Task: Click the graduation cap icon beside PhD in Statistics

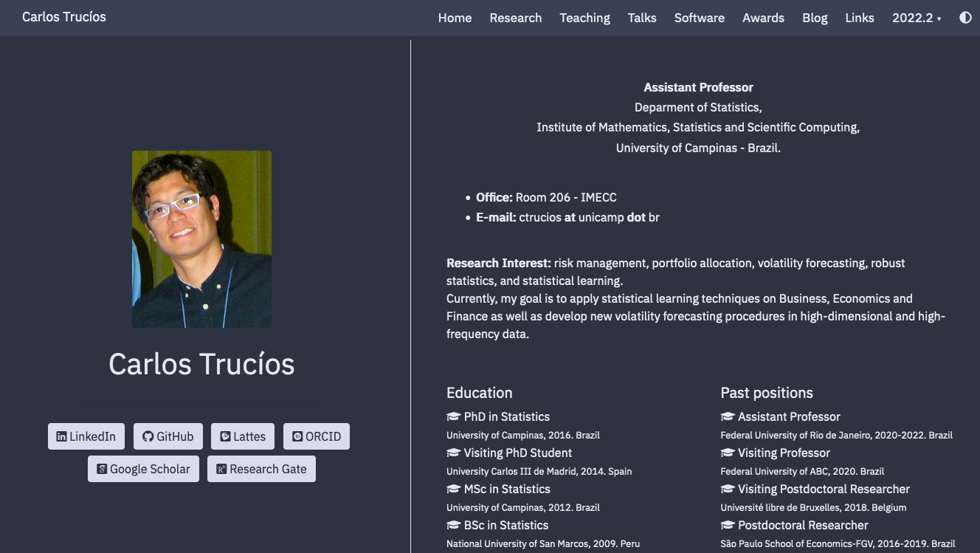Action: coord(453,416)
